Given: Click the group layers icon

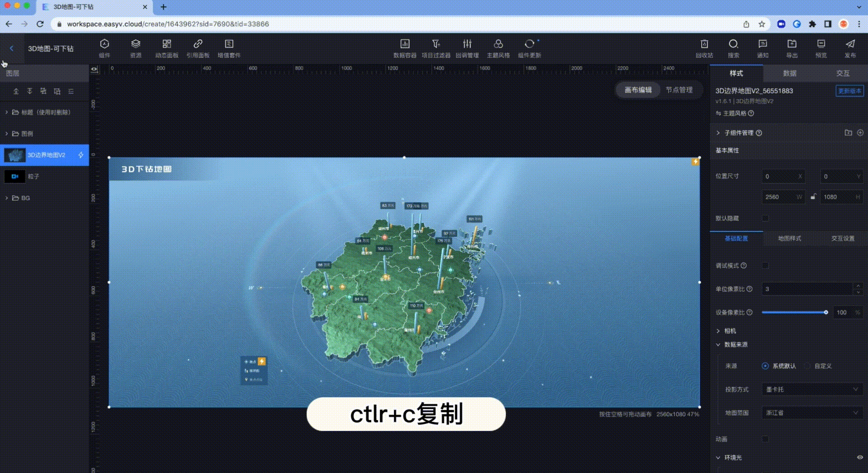Looking at the screenshot, I should coord(43,91).
